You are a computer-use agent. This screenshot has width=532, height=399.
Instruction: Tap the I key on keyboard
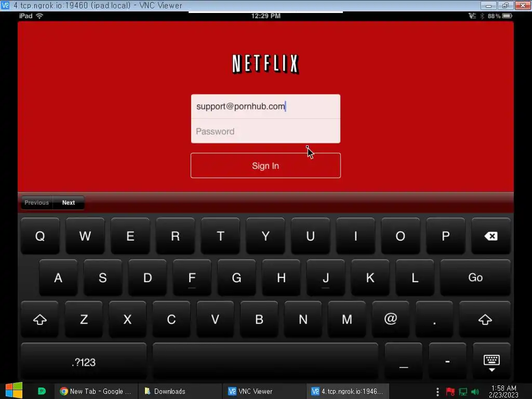(355, 236)
